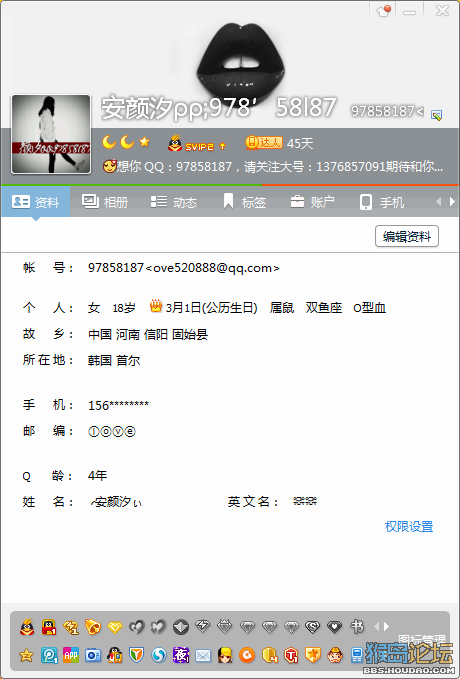The height and width of the screenshot is (679, 460).
Task: Click the gray lightning diamond icon
Action: [203, 626]
